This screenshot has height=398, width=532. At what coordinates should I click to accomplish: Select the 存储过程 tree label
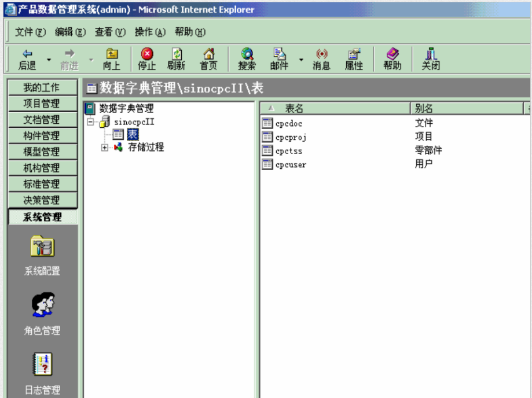pos(146,147)
